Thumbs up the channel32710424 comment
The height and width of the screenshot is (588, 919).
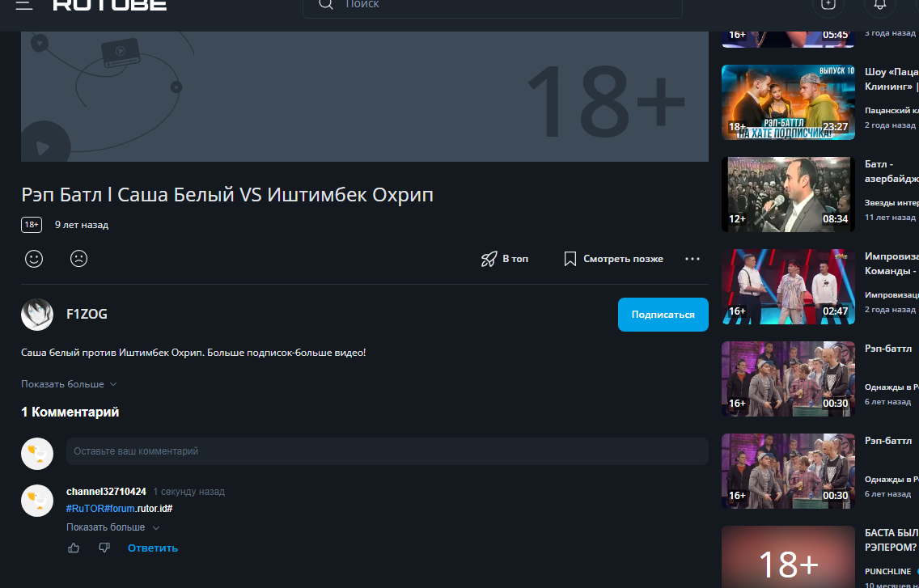[74, 548]
